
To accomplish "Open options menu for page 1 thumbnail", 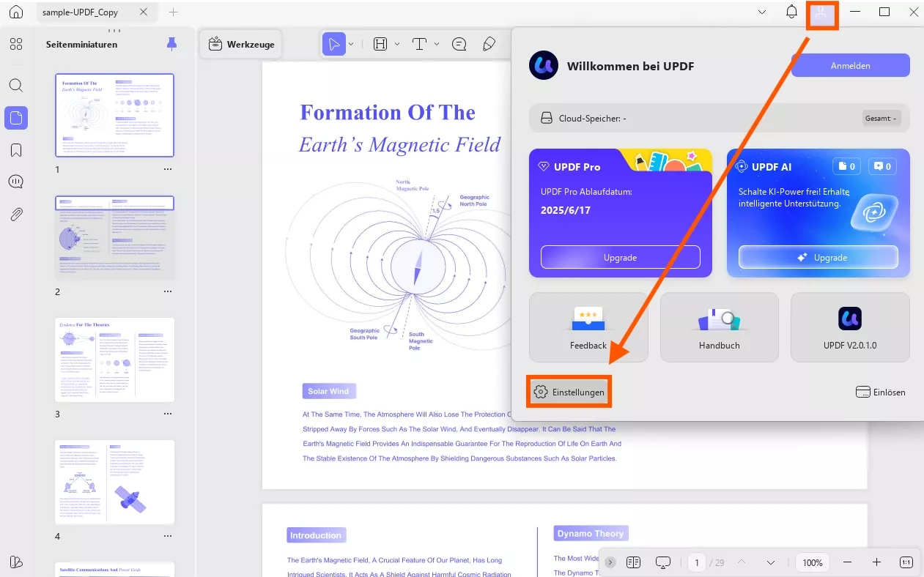I will (168, 169).
